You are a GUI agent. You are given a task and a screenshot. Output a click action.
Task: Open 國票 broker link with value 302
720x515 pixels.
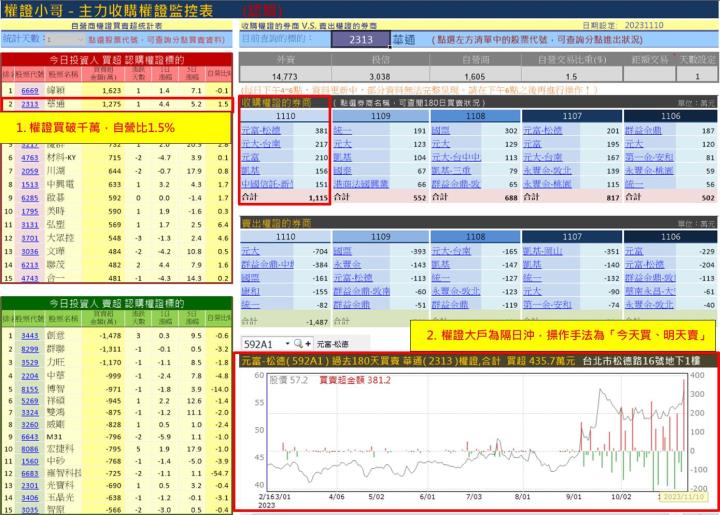tap(441, 130)
